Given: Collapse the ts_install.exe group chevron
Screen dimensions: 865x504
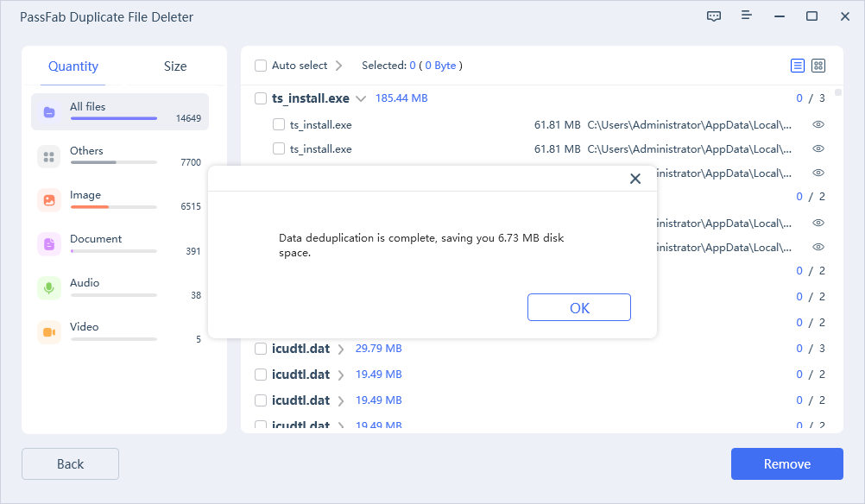Looking at the screenshot, I should point(361,99).
